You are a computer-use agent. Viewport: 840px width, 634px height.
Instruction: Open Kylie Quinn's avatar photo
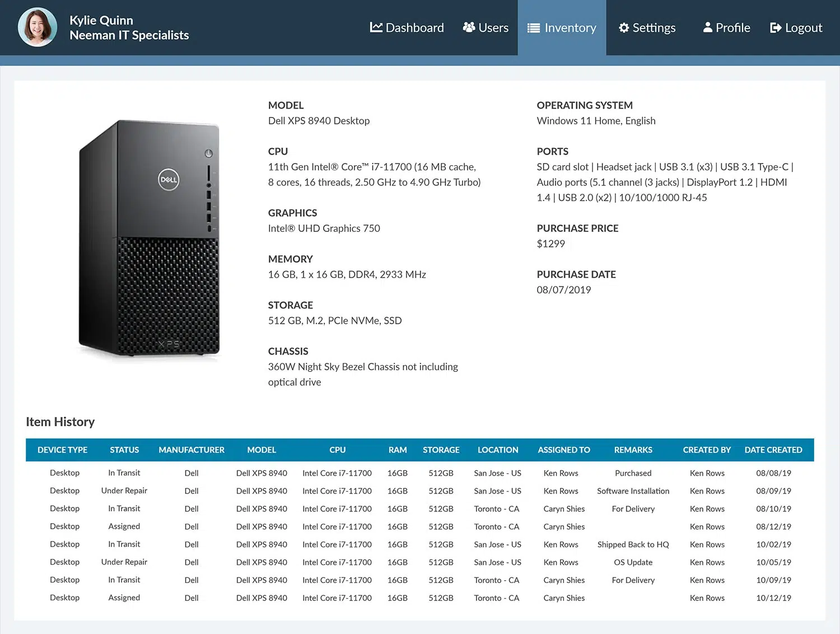(38, 27)
